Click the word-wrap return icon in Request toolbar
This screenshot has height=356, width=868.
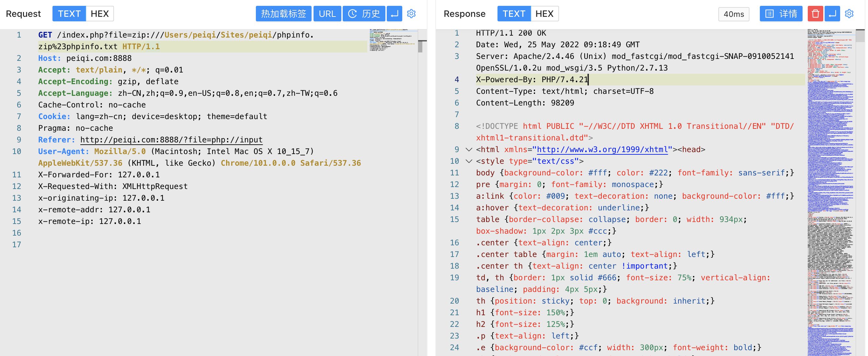394,14
